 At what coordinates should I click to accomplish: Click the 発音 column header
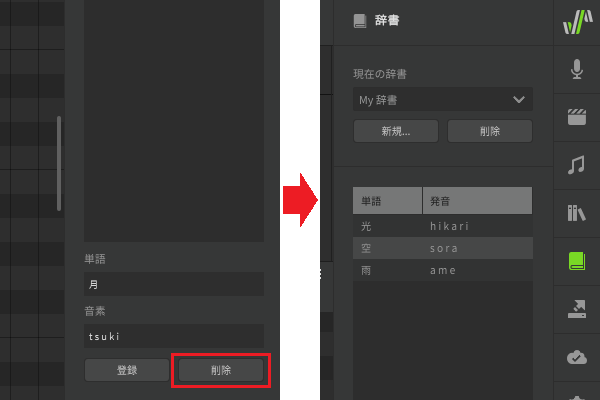click(x=476, y=201)
